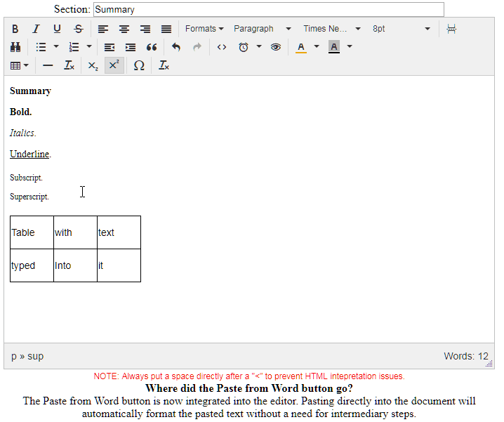Open the Times New Roman font dropdown
The image size is (504, 422).
tap(331, 29)
